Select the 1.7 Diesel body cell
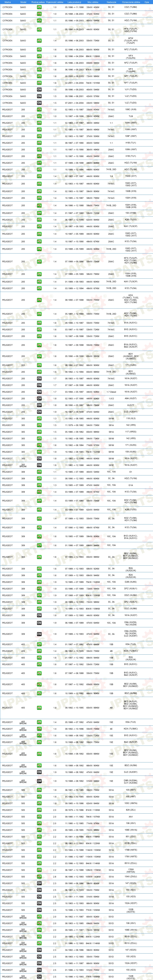The image size is (153, 980). tap(111, 392)
